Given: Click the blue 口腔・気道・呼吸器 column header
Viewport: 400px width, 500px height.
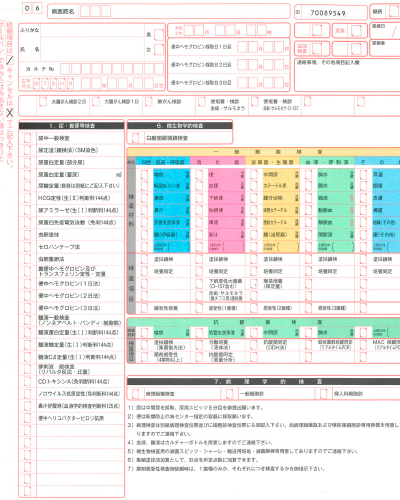Looking at the screenshot, I should click(163, 162).
